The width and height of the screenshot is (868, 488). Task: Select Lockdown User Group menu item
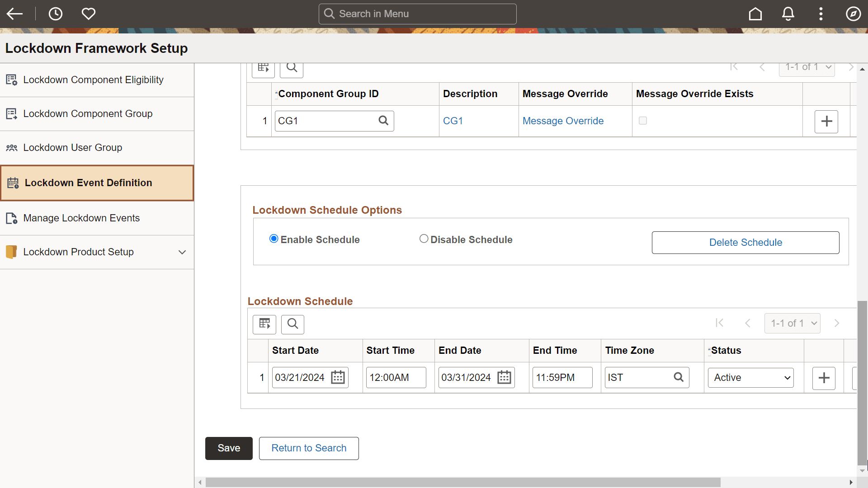coord(72,148)
